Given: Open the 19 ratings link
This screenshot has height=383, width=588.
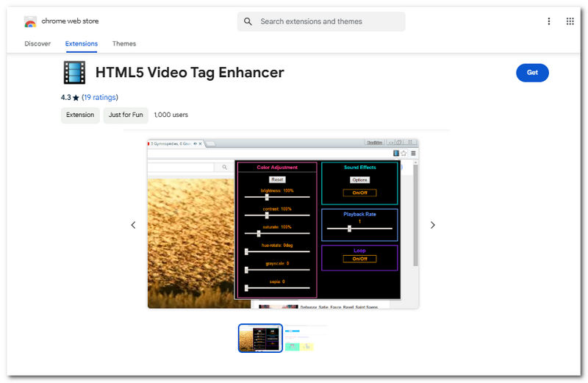Looking at the screenshot, I should tap(99, 97).
